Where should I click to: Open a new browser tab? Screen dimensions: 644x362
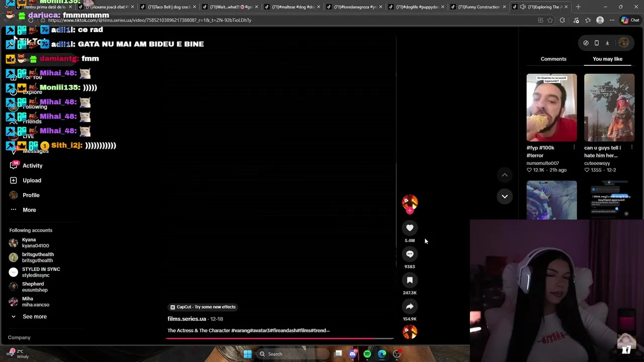click(578, 7)
